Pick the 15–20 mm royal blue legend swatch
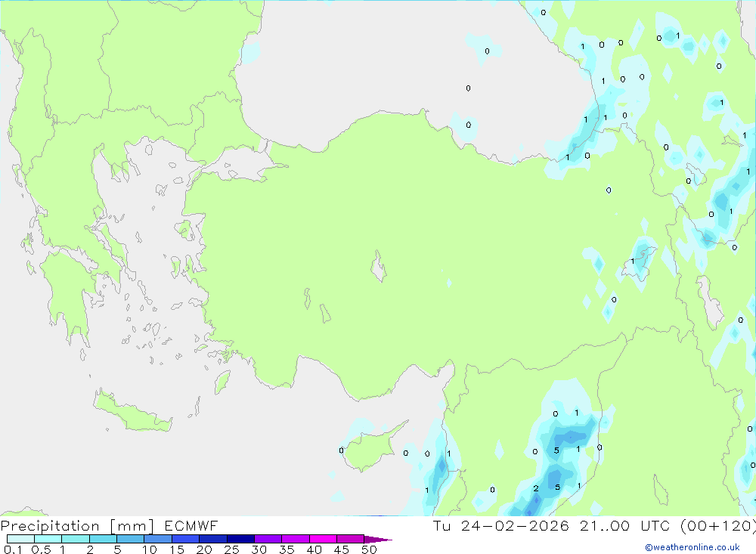This screenshot has height=554, width=756. (x=186, y=539)
